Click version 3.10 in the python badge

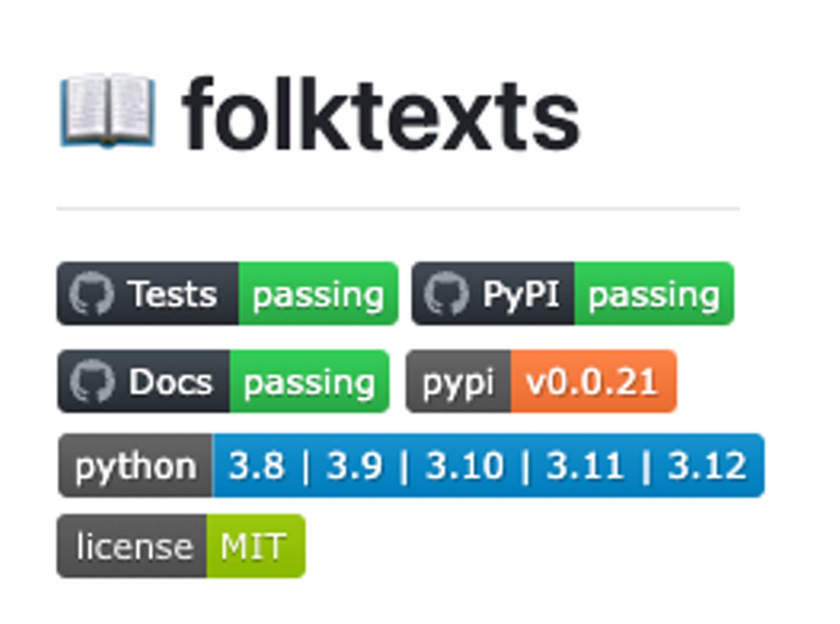point(464,466)
